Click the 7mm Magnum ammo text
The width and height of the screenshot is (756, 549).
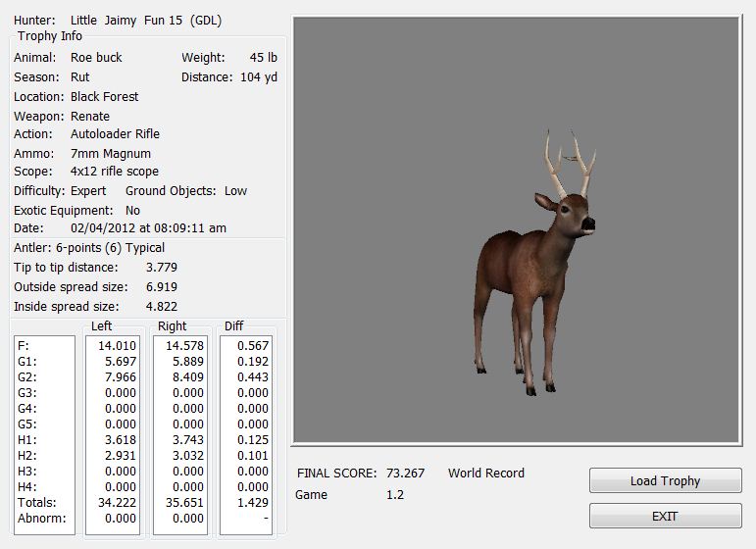click(x=111, y=154)
